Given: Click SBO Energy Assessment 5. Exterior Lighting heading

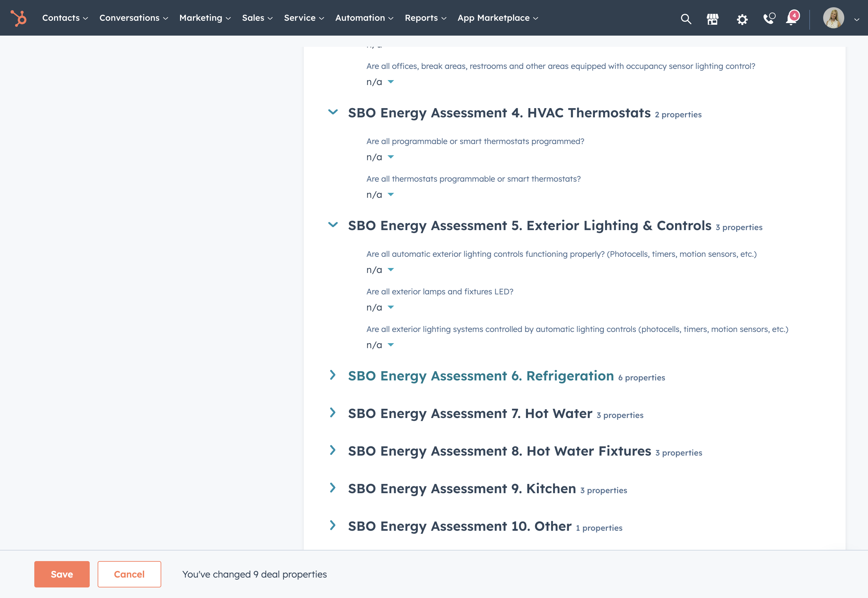Looking at the screenshot, I should coord(530,225).
